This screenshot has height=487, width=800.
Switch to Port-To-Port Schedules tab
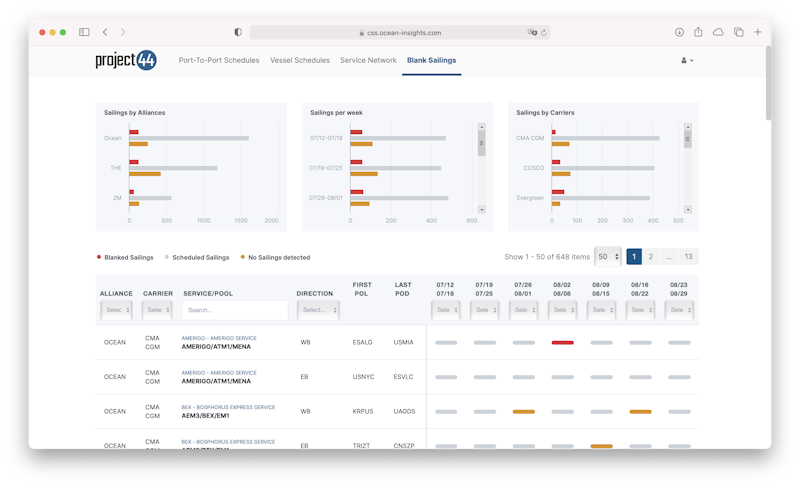(x=218, y=61)
